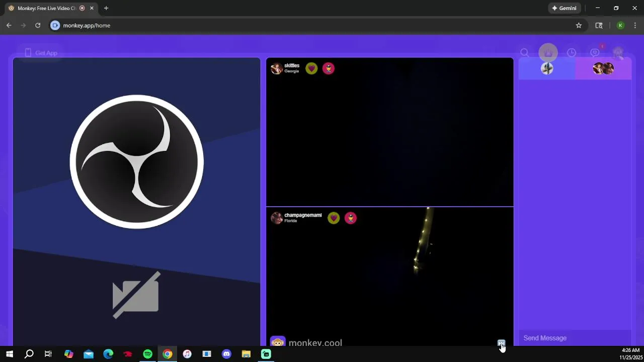Open the Windows Start menu
Screen dimensions: 644x362
[9, 354]
